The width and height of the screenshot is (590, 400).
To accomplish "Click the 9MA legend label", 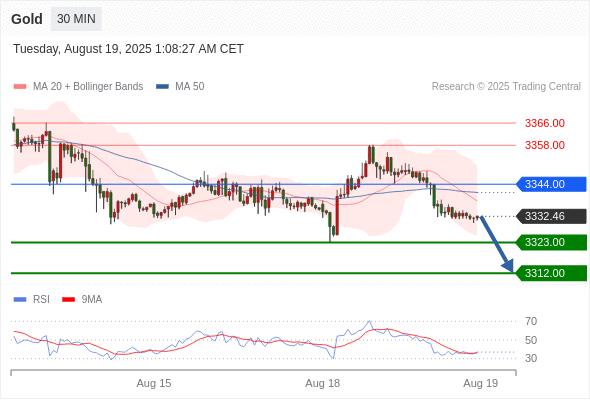I will [92, 300].
